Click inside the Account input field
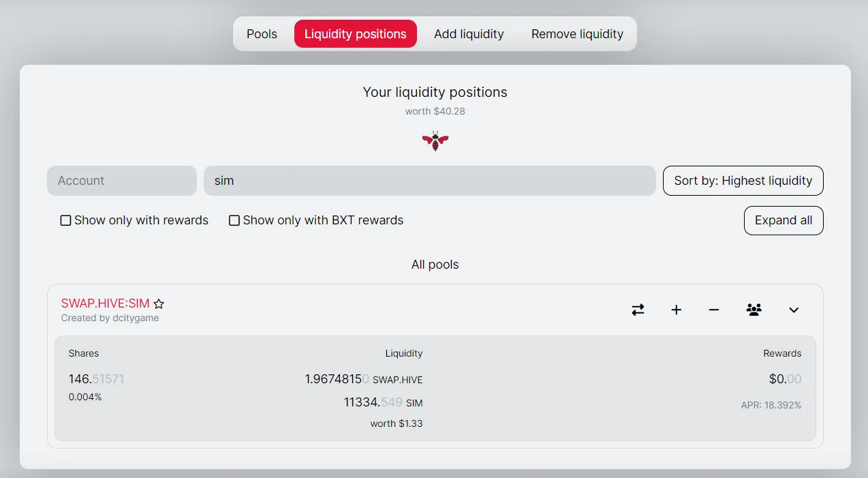The height and width of the screenshot is (478, 868). click(x=121, y=181)
